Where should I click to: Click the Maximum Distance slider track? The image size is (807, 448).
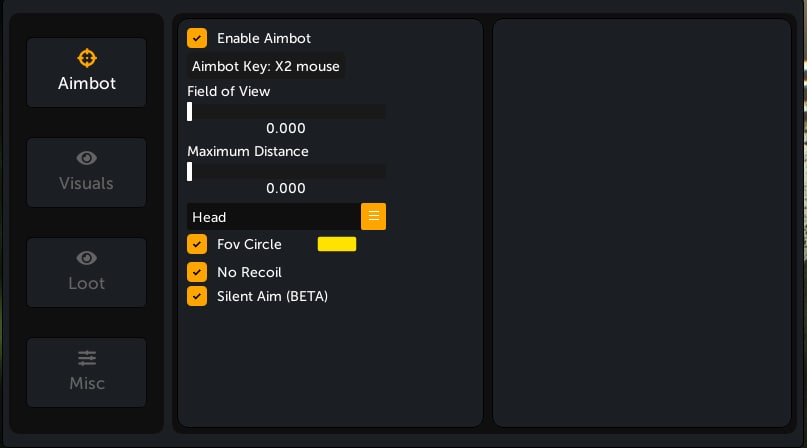coord(287,172)
